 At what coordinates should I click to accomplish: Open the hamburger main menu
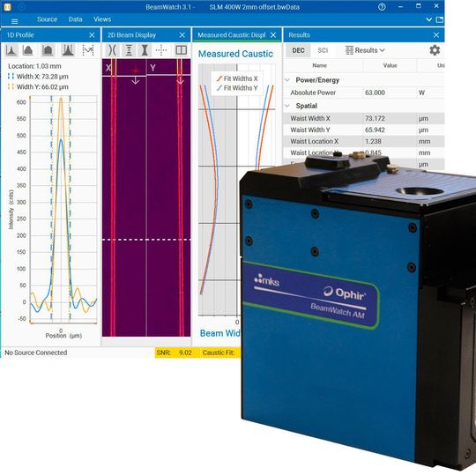coord(14,21)
